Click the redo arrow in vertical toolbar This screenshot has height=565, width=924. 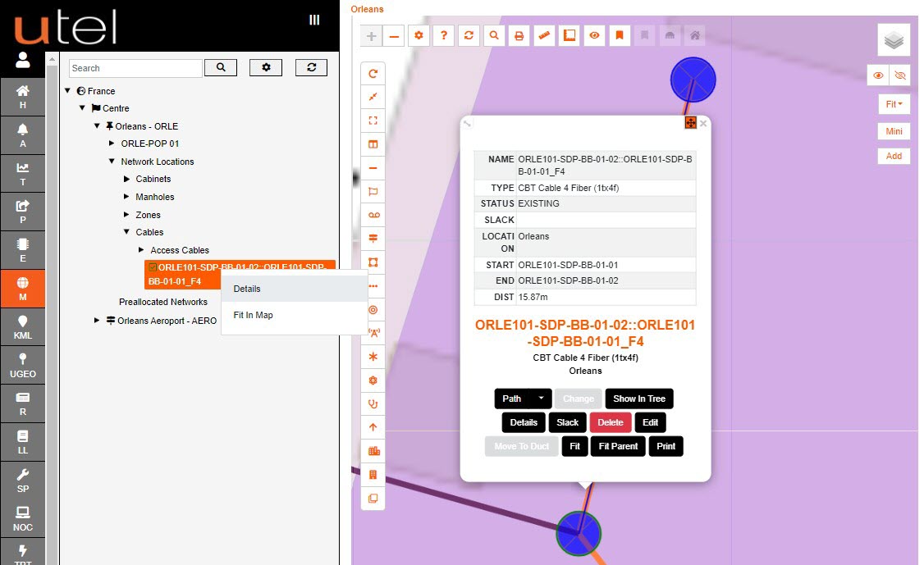[x=373, y=74]
